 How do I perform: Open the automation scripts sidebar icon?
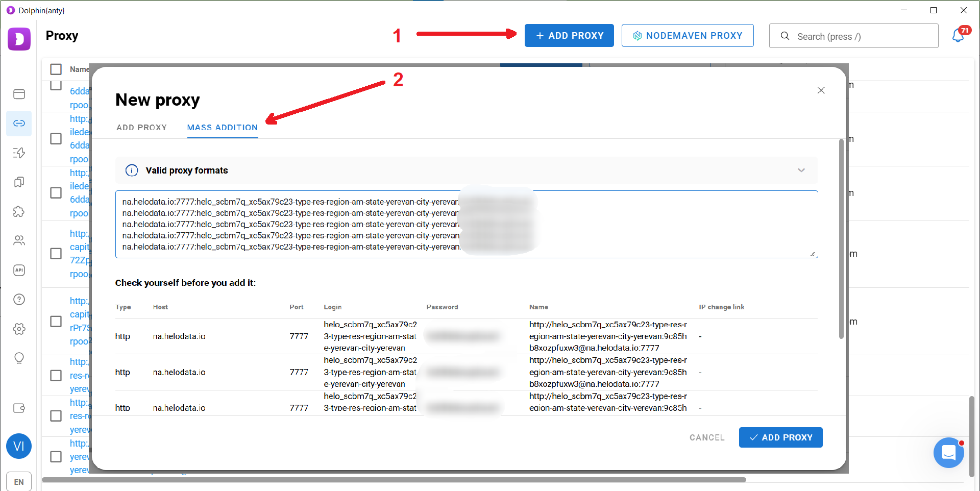[x=19, y=153]
